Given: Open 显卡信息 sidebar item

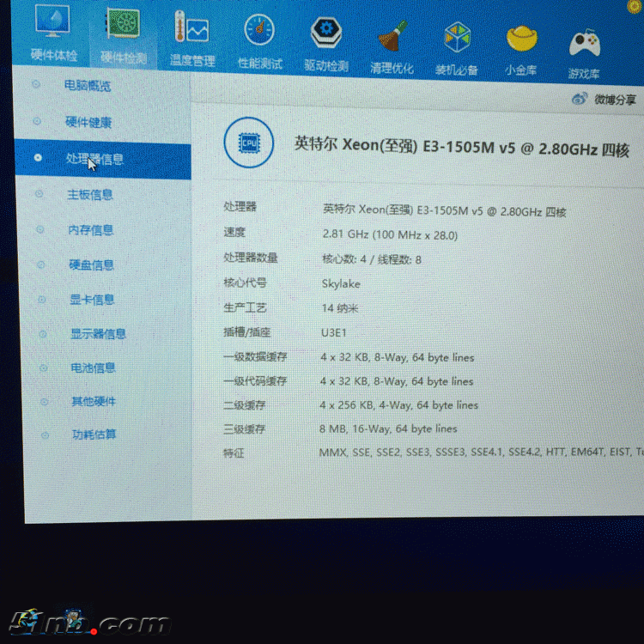Looking at the screenshot, I should point(92,300).
